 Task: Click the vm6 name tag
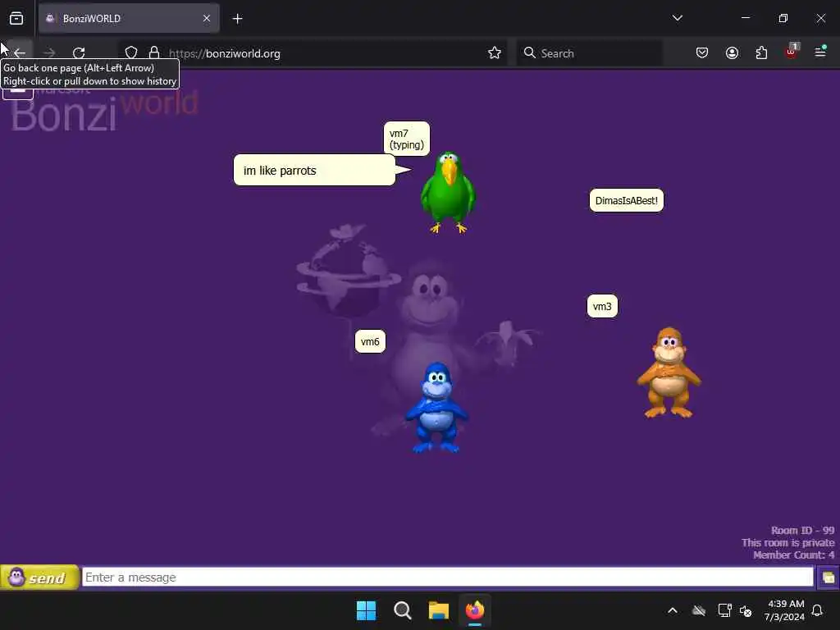point(370,341)
